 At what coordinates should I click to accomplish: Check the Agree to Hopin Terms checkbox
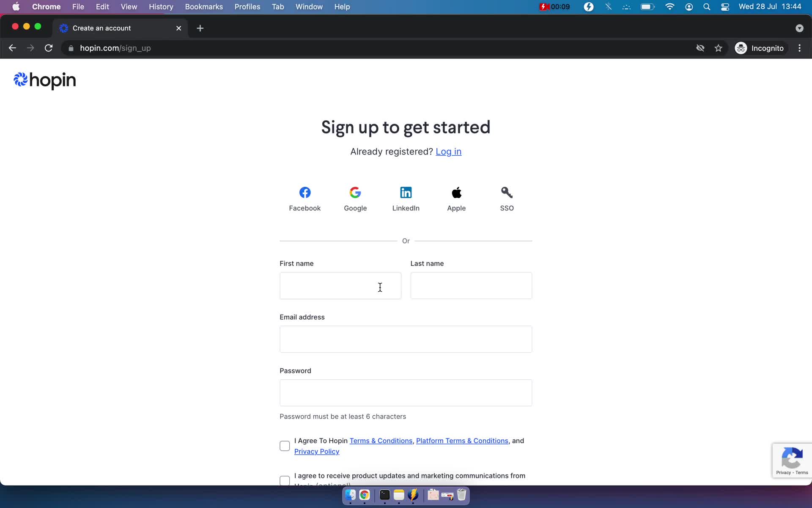[x=285, y=446]
